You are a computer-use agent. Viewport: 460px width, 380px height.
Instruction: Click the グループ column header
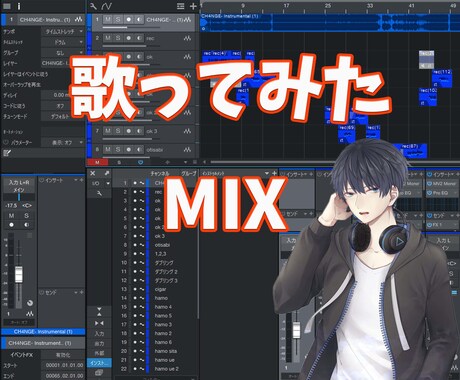pyautogui.click(x=189, y=173)
